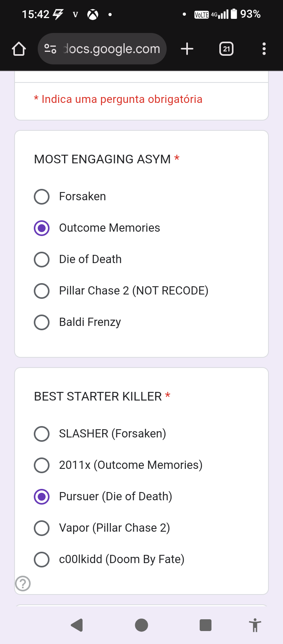Choose 2011x (Outcome Memories) option

coord(42,465)
